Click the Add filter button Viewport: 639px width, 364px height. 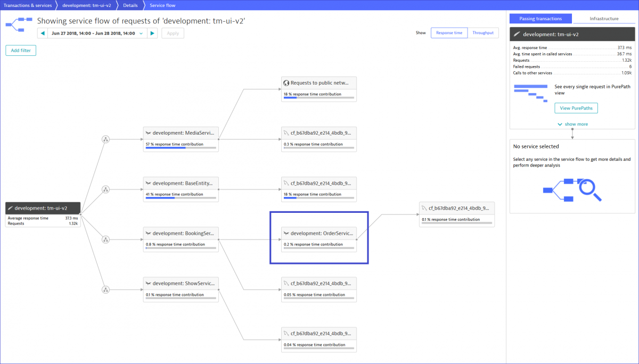20,50
